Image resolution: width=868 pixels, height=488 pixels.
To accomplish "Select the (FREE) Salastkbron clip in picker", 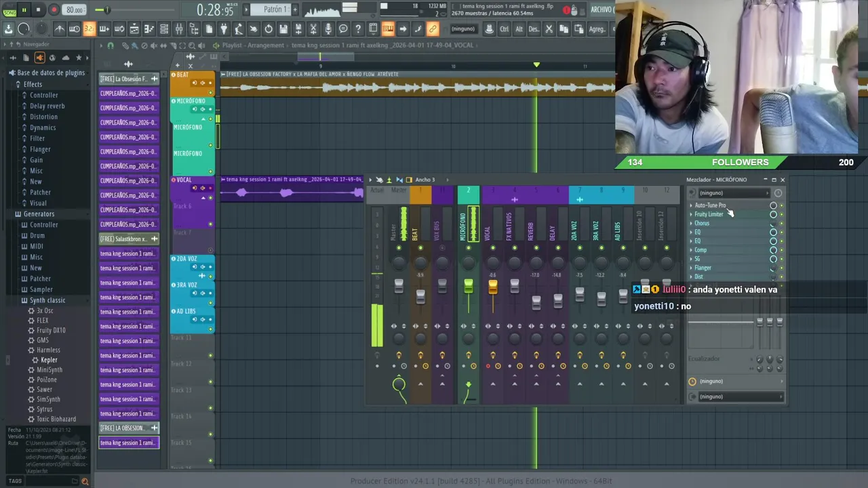I will point(129,239).
